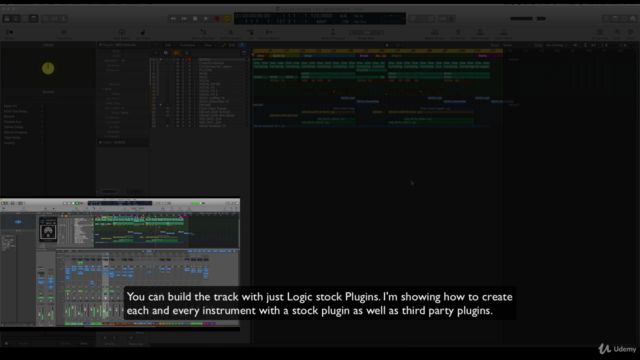Viewport: 640px width, 360px height.
Task: Click the Zoom magnifier toolbar icon
Action: (618, 32)
